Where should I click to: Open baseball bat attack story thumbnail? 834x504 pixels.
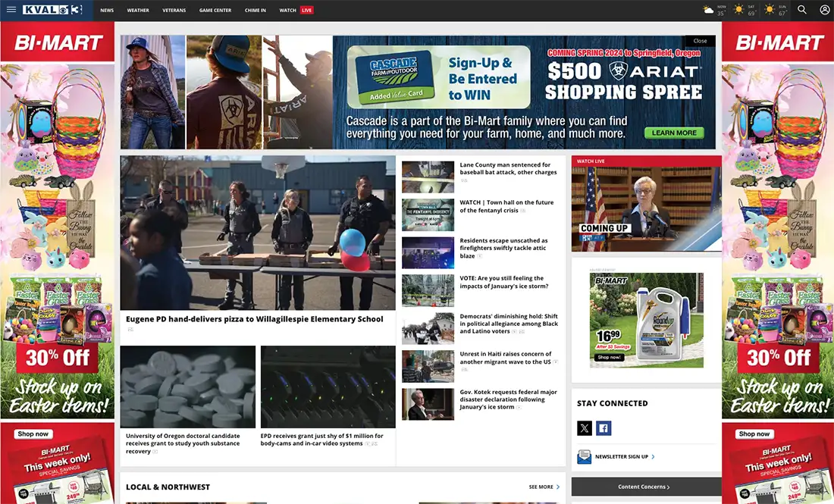click(428, 177)
